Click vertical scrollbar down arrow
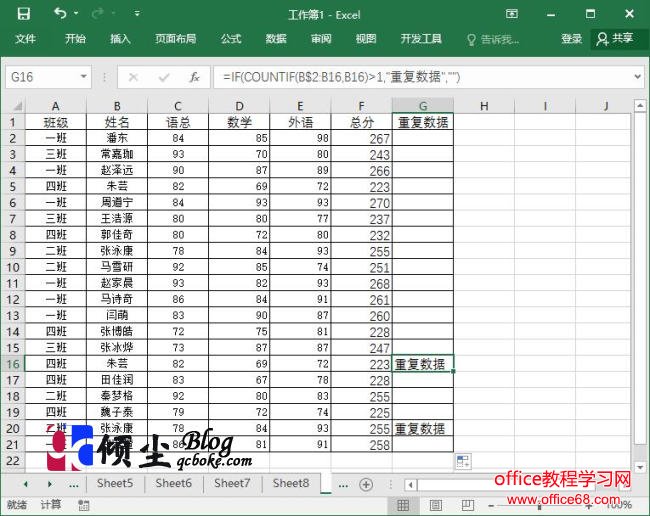 click(640, 468)
